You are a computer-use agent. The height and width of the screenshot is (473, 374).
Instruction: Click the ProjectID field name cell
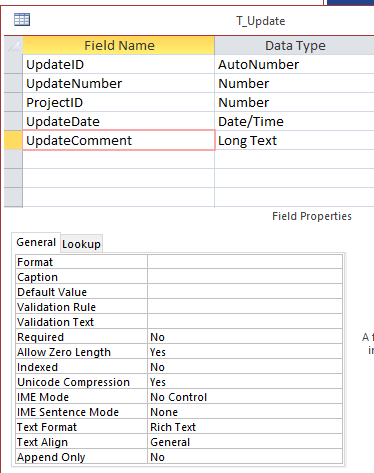(119, 102)
